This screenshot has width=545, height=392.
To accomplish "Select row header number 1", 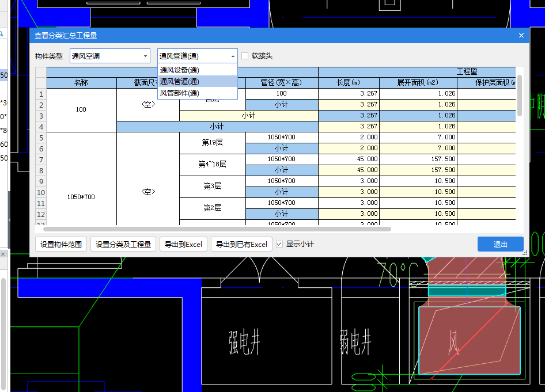I will (41, 94).
